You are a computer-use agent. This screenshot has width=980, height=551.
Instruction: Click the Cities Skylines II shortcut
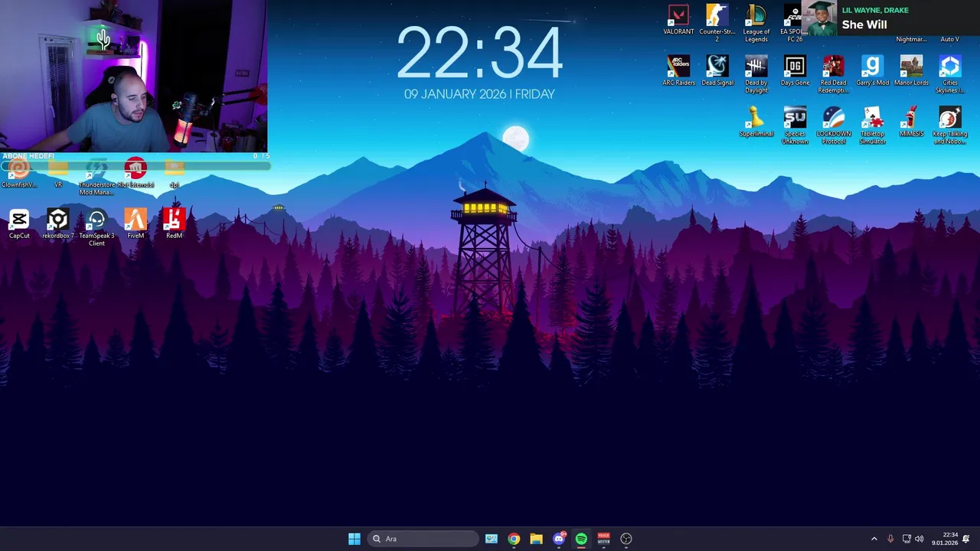pyautogui.click(x=949, y=74)
